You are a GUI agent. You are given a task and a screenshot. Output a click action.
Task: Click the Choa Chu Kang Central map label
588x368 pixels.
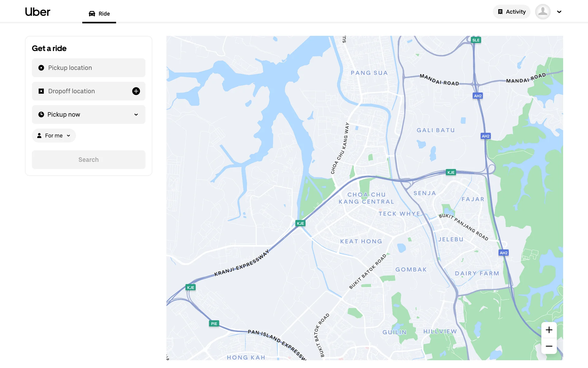coord(366,198)
